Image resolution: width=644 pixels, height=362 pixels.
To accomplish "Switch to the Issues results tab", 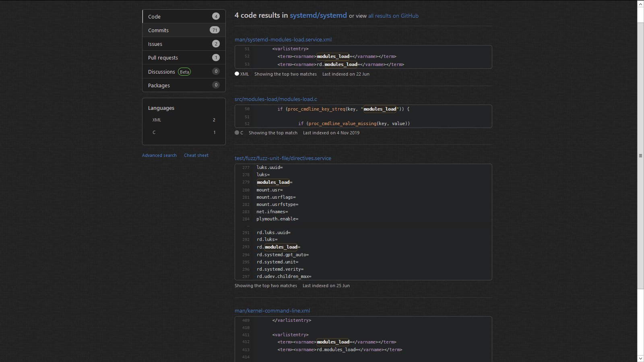I will click(155, 44).
